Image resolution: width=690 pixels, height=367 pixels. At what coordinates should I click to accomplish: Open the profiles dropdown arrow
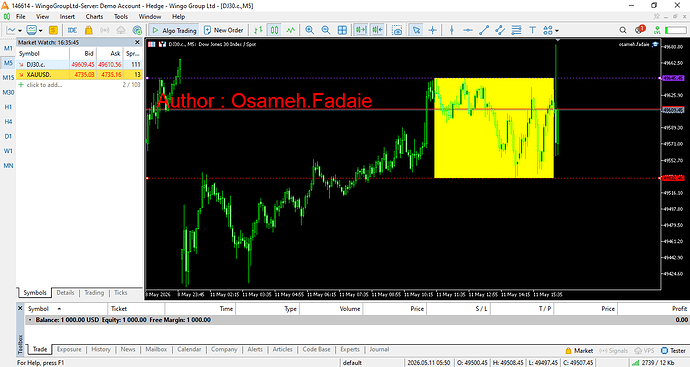pyautogui.click(x=40, y=30)
